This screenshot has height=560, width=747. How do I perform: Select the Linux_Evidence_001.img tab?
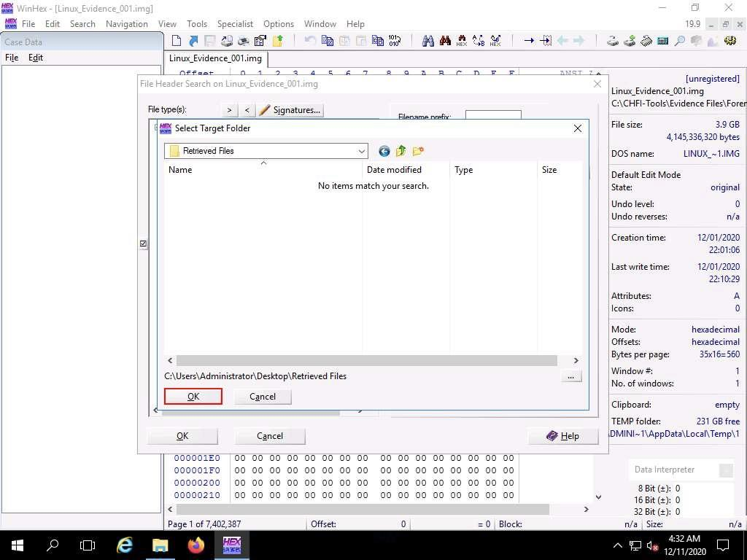pos(215,58)
